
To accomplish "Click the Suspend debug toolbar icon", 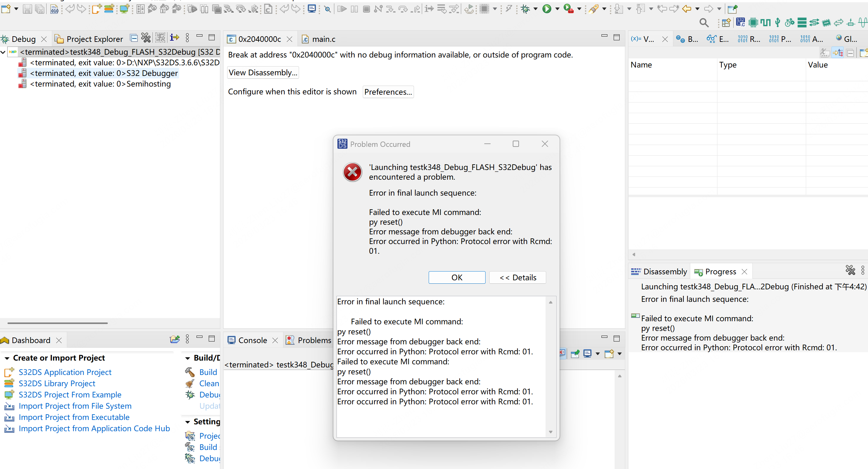I will click(x=354, y=9).
